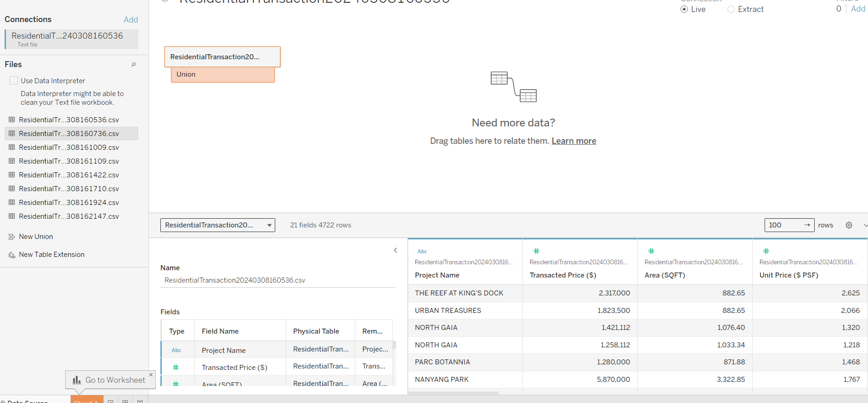The image size is (868, 403).
Task: Click the new dashboard icon
Action: click(x=125, y=401)
